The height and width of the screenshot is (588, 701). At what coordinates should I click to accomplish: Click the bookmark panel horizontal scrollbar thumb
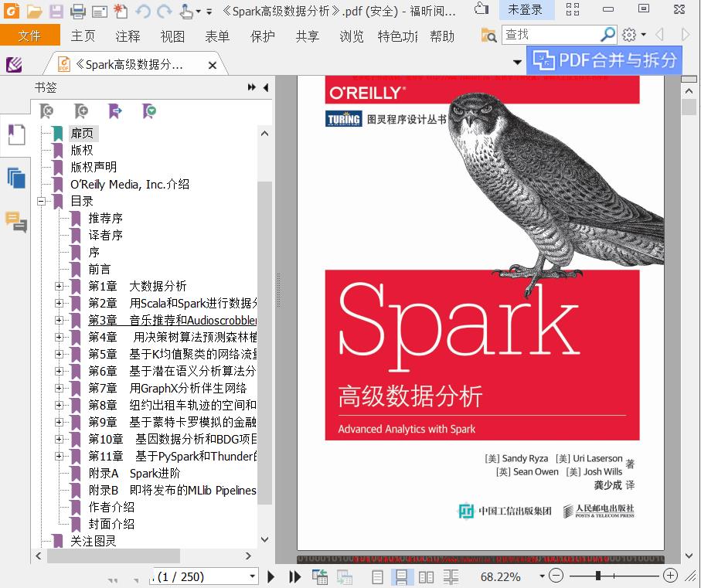(x=114, y=556)
